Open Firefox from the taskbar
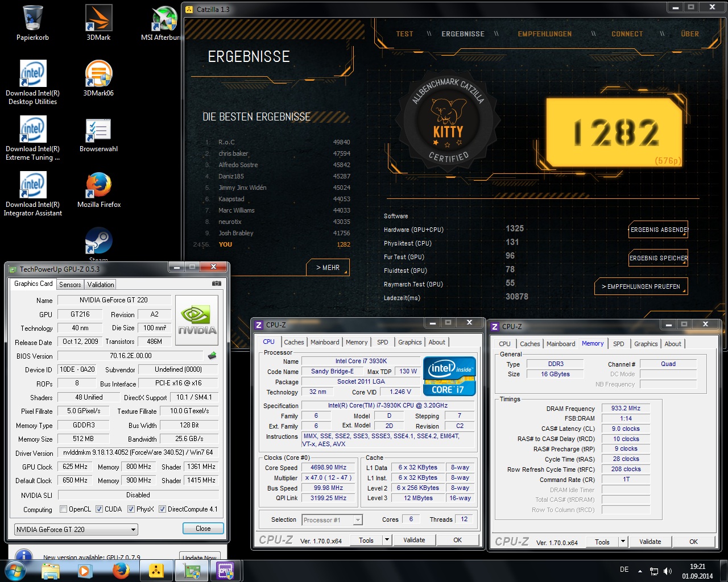Screen dimensions: 728x582 point(121,571)
